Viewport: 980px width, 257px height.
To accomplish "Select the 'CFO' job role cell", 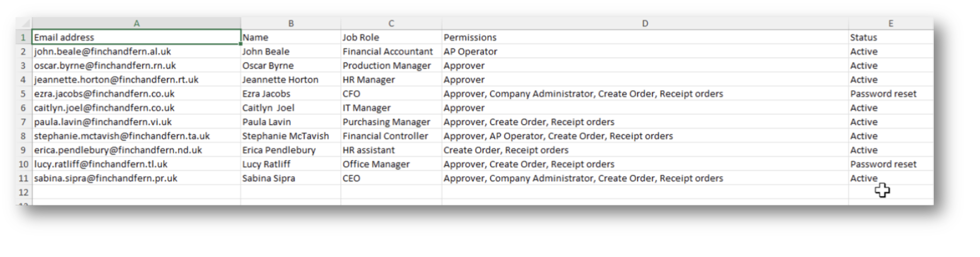I will [x=391, y=94].
